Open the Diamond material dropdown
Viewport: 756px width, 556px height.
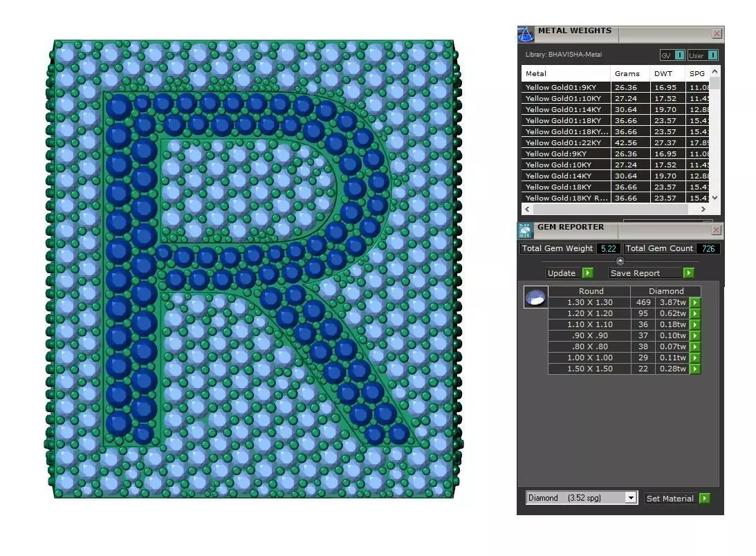(630, 498)
